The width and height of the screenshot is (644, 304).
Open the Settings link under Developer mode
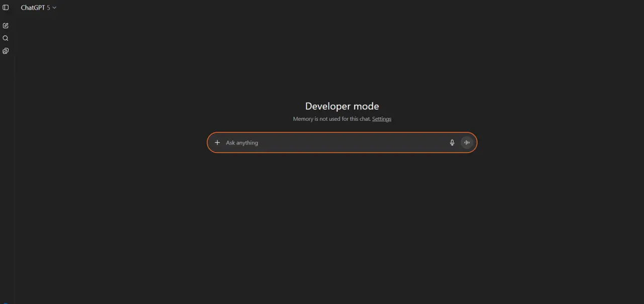[381, 119]
